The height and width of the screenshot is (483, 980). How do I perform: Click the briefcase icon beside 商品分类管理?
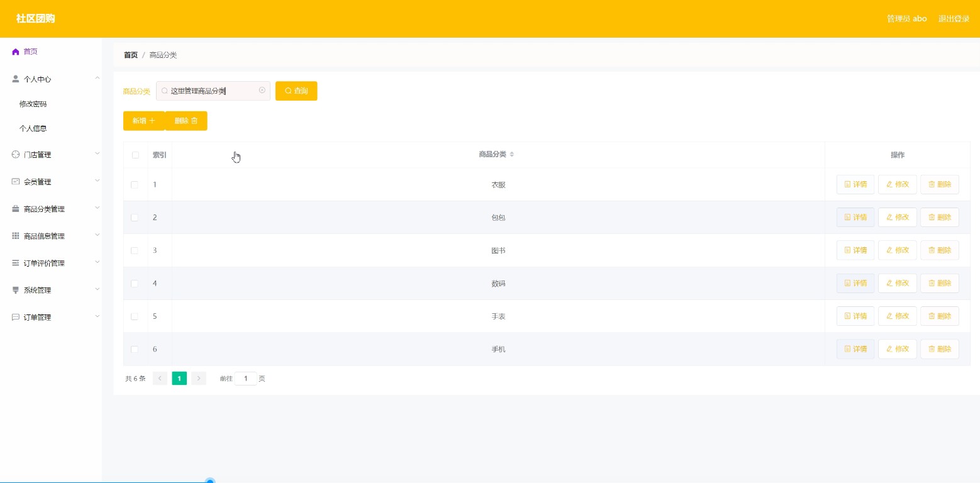[x=16, y=209]
